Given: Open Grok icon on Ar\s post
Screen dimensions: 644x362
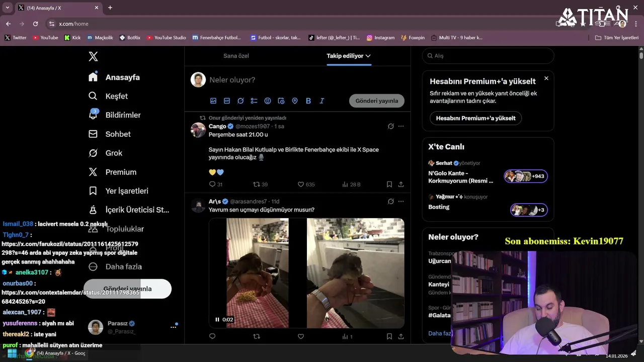Looking at the screenshot, I should [x=391, y=202].
